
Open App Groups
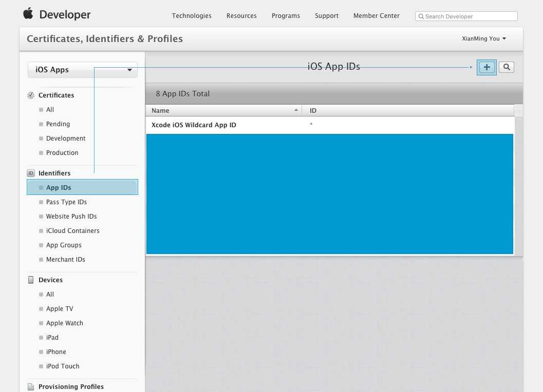click(64, 245)
